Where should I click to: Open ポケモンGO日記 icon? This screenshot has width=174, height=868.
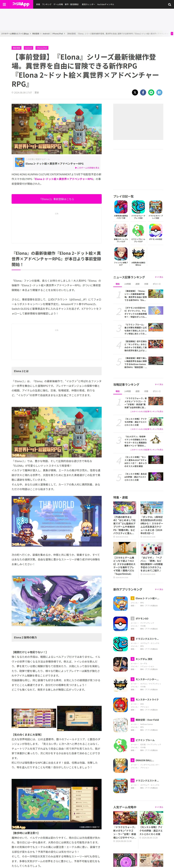click(155, 230)
